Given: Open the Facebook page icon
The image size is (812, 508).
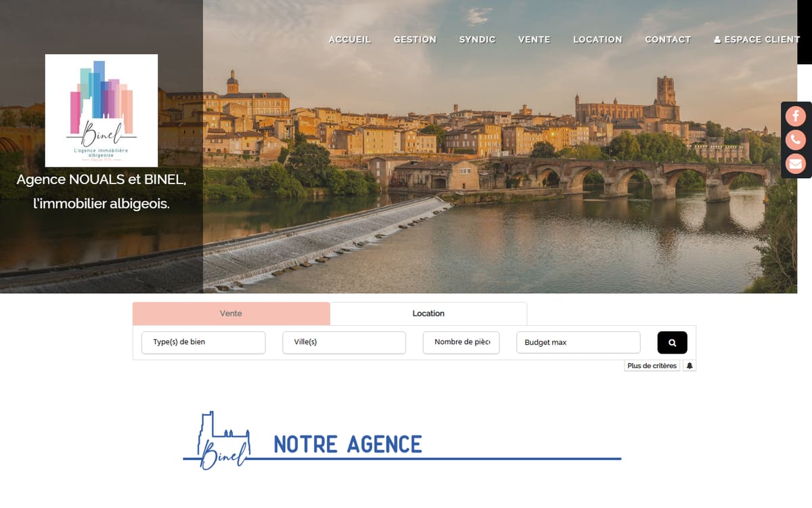Looking at the screenshot, I should pos(796,116).
